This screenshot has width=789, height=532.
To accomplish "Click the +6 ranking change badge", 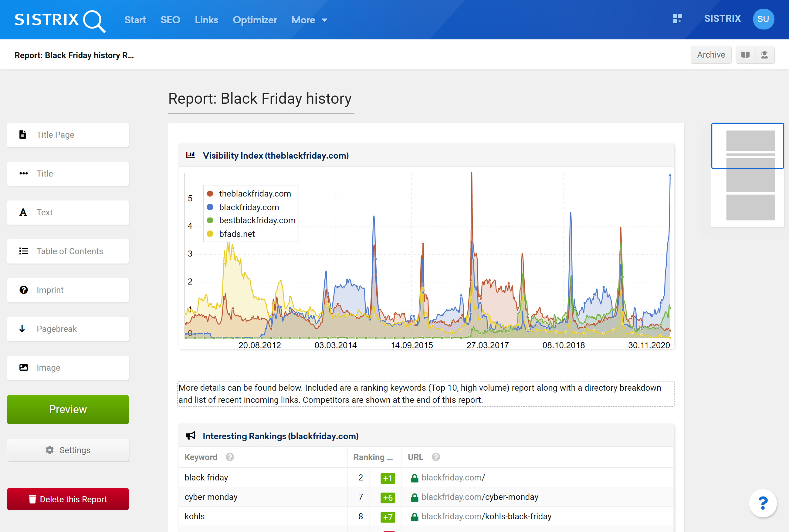I will tap(388, 498).
